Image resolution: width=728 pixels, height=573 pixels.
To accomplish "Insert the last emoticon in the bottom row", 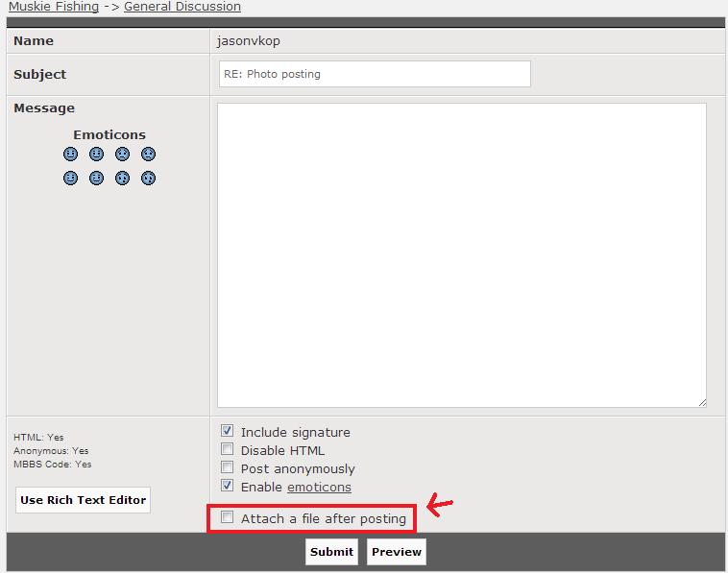I will (148, 178).
